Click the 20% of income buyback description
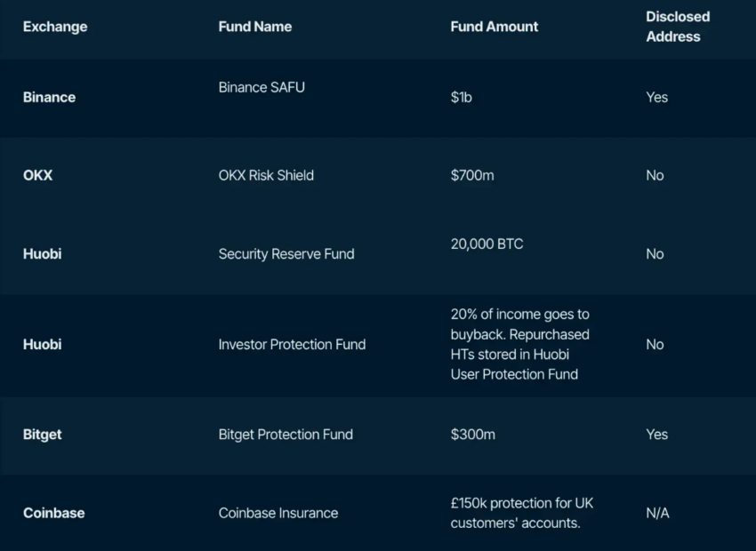Viewport: 756px width, 551px height. tap(519, 345)
